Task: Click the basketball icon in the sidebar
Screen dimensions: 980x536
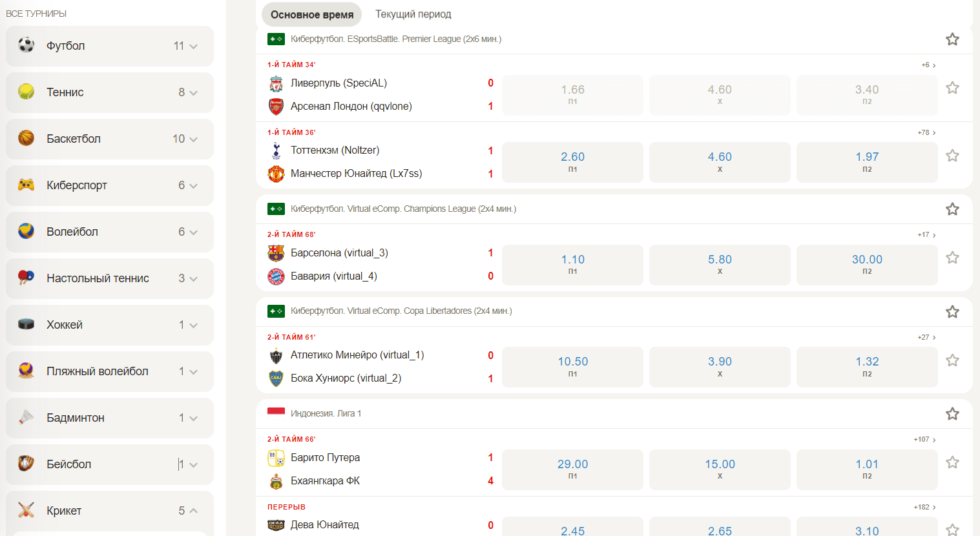Action: [x=26, y=138]
